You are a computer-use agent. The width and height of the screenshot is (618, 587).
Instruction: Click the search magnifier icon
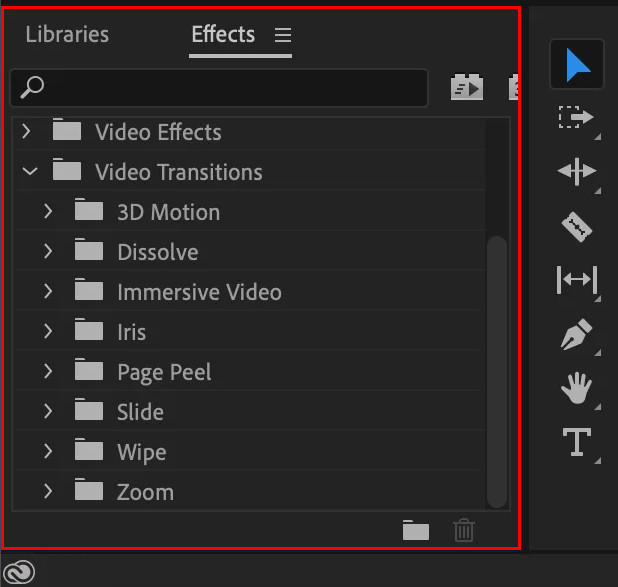point(32,87)
